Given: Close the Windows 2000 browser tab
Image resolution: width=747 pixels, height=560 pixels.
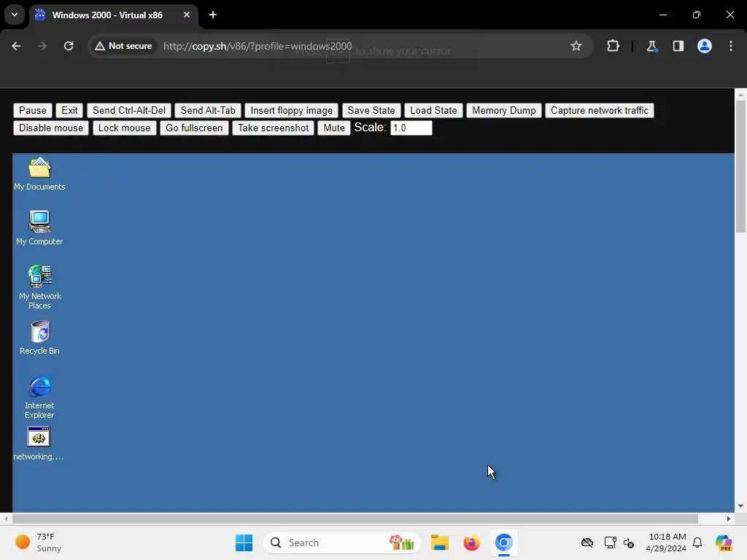Looking at the screenshot, I should coord(187,15).
